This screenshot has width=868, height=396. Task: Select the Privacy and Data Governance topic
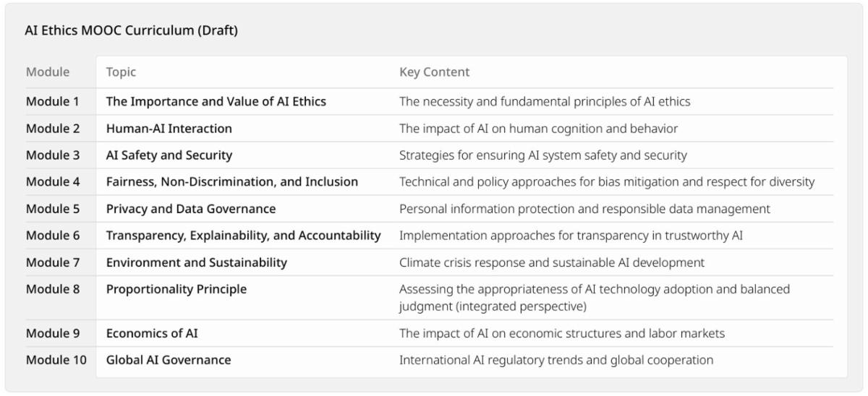coord(191,209)
